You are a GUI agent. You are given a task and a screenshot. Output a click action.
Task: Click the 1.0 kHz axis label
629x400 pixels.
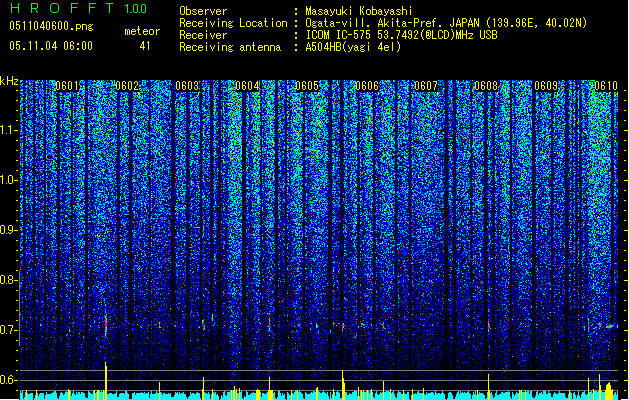(9, 180)
